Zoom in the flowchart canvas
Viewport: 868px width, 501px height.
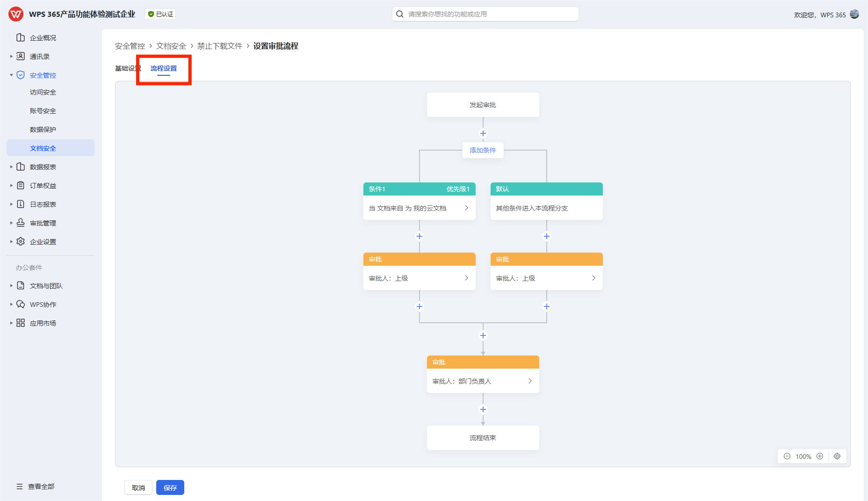click(x=820, y=456)
